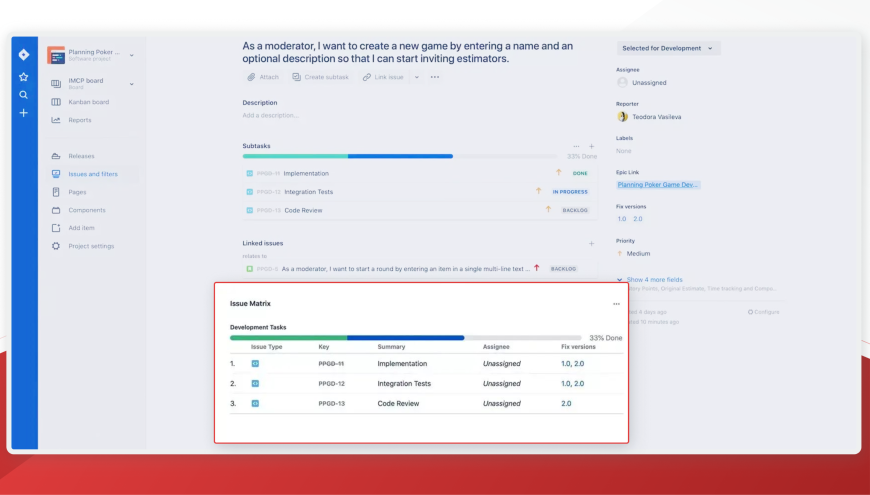Click the Development Tasks progress bar
870x495 pixels.
tap(405, 338)
